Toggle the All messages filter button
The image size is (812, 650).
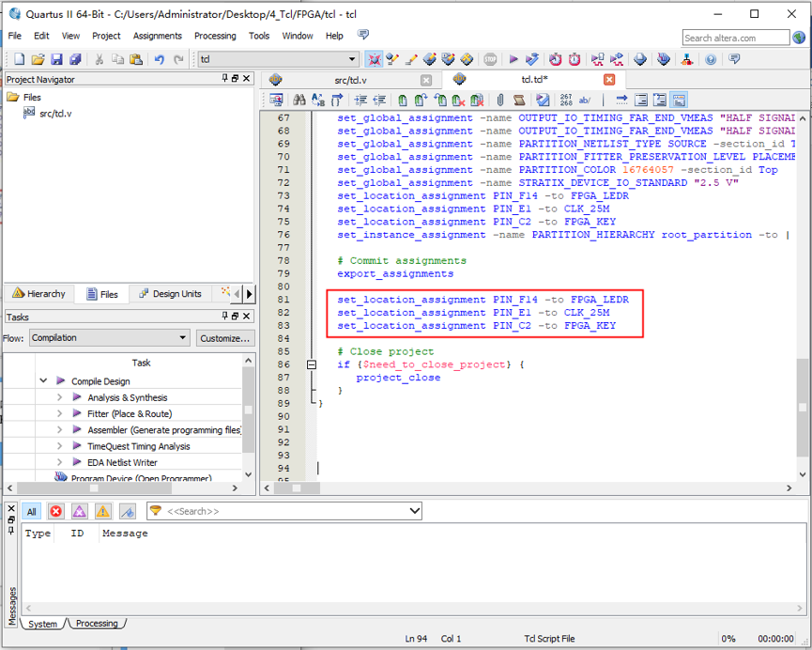pyautogui.click(x=31, y=511)
